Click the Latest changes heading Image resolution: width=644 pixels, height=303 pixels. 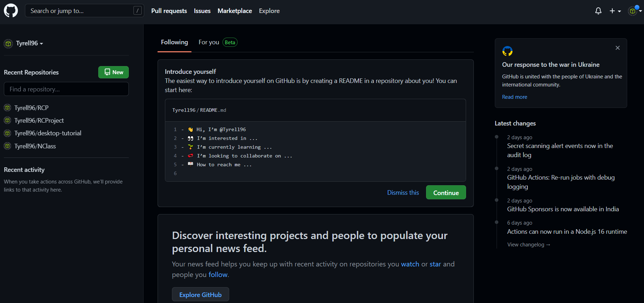515,123
